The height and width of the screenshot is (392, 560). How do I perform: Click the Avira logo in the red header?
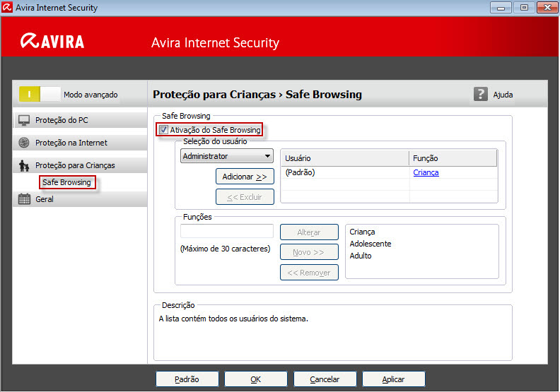[x=52, y=41]
